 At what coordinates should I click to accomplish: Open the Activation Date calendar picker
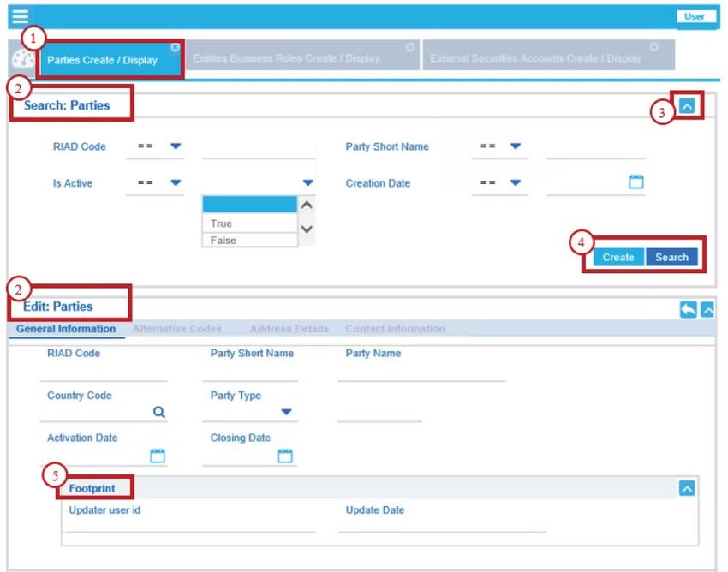pyautogui.click(x=158, y=455)
